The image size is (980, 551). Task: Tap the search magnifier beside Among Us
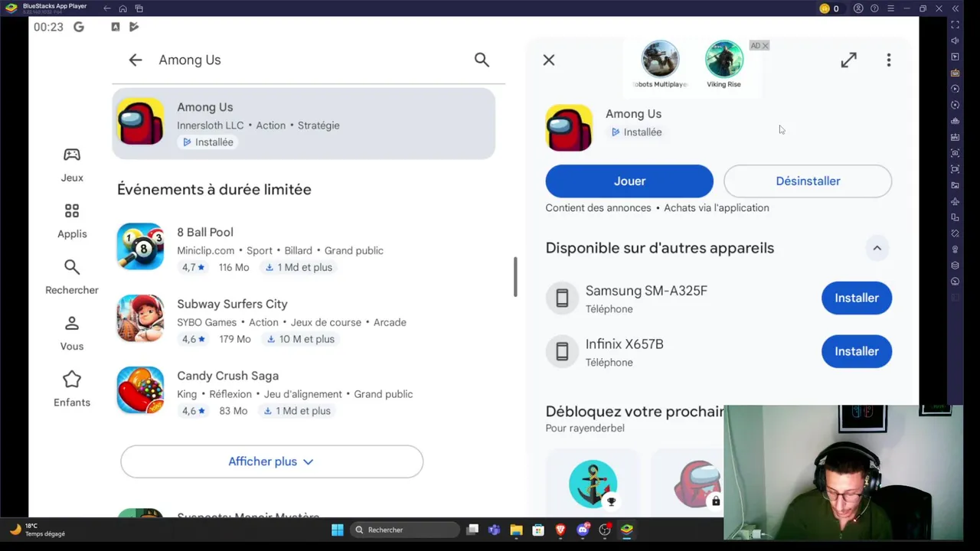(482, 60)
